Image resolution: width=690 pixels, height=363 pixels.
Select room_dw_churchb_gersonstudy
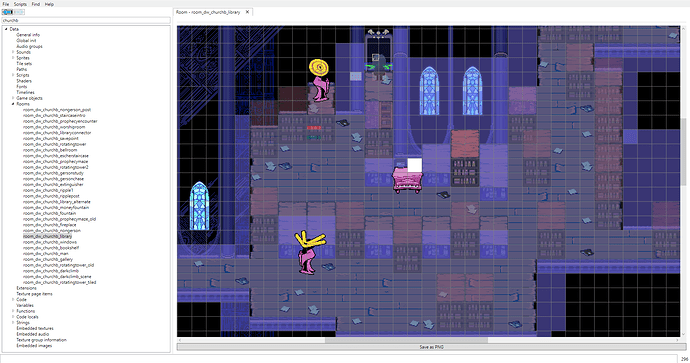click(53, 173)
